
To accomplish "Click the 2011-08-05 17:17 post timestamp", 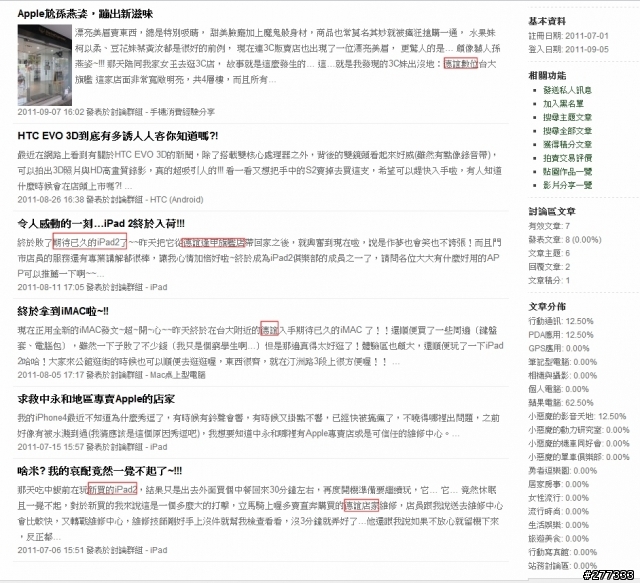I will 51,375.
